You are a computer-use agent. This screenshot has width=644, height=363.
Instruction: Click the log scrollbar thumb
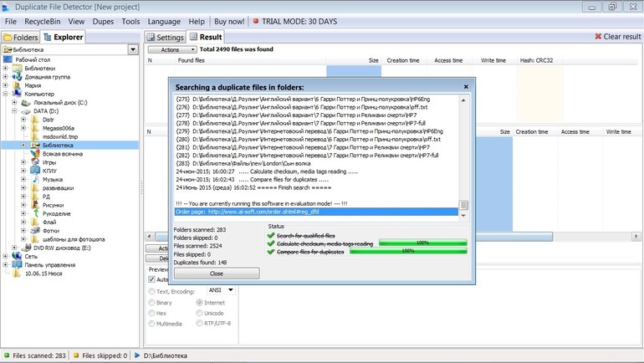click(463, 205)
